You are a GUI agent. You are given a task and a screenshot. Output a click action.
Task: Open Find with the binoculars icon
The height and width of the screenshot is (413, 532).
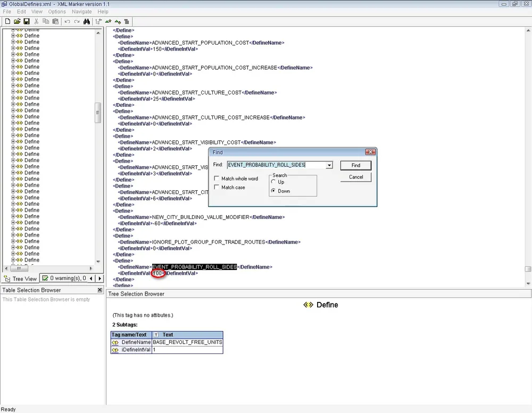coord(86,21)
